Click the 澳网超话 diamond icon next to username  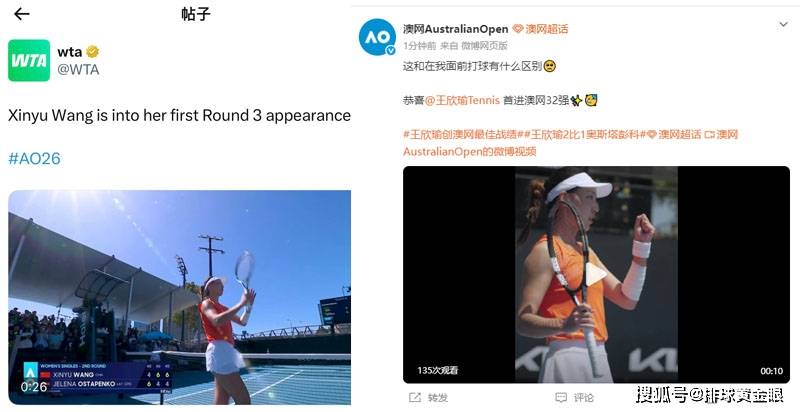(518, 29)
